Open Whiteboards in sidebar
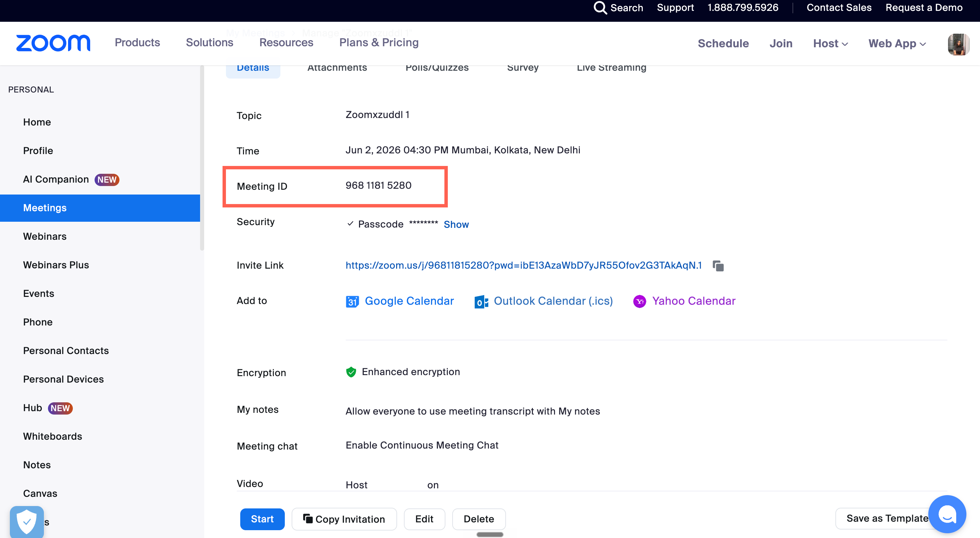This screenshot has width=980, height=538. coord(52,436)
